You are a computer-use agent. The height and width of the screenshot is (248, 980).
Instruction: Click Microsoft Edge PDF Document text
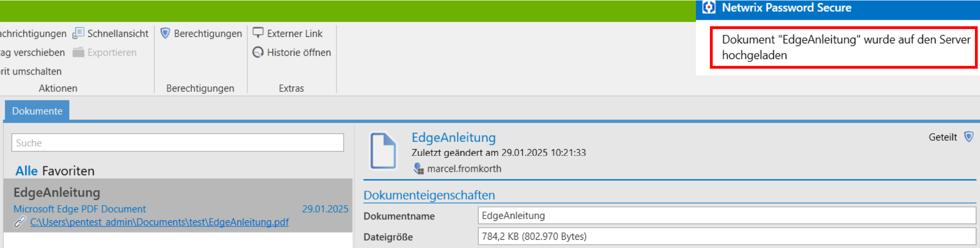coord(80,209)
